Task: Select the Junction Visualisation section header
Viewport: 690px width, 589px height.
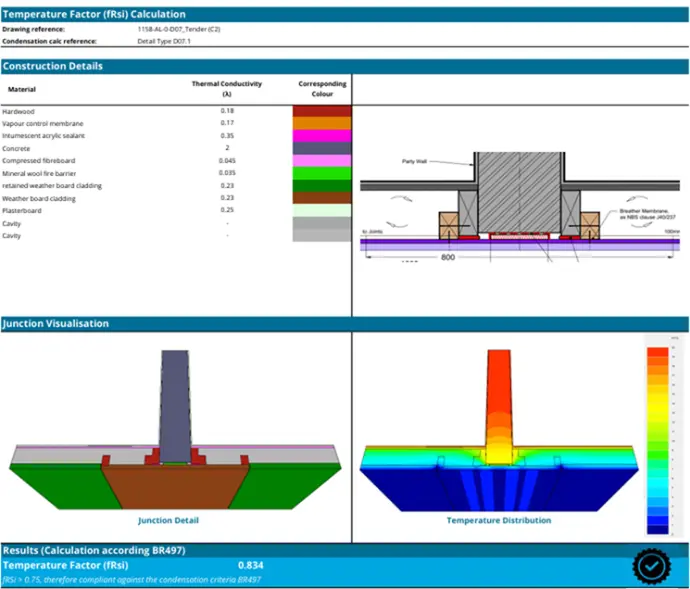Action: [x=56, y=324]
